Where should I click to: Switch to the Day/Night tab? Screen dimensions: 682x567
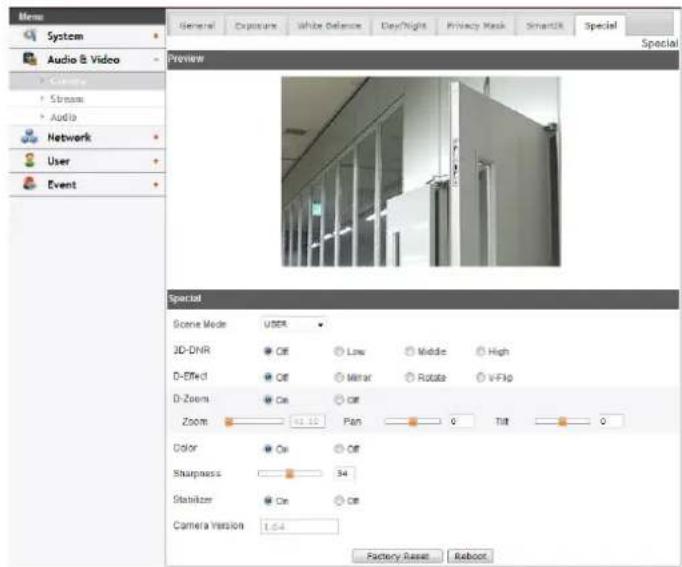coord(404,26)
